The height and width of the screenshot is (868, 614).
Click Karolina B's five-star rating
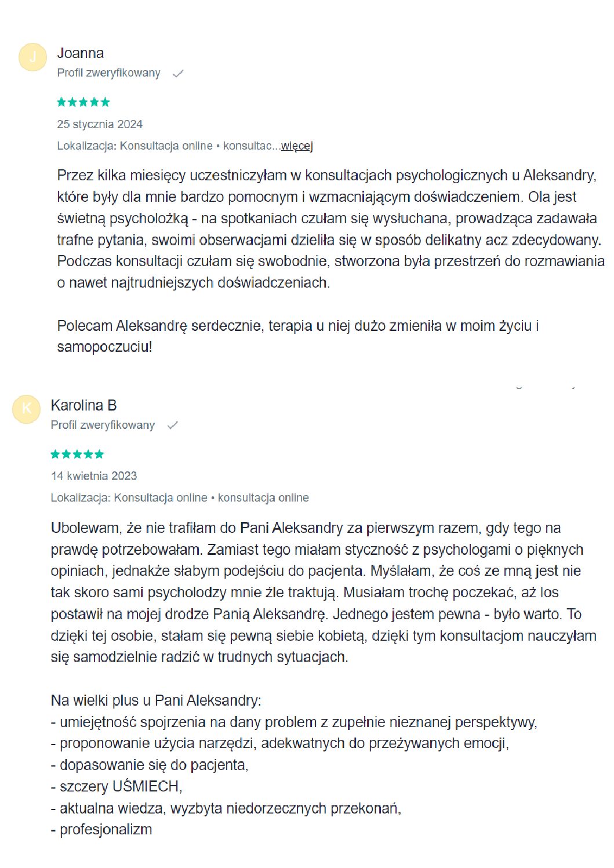click(x=77, y=455)
